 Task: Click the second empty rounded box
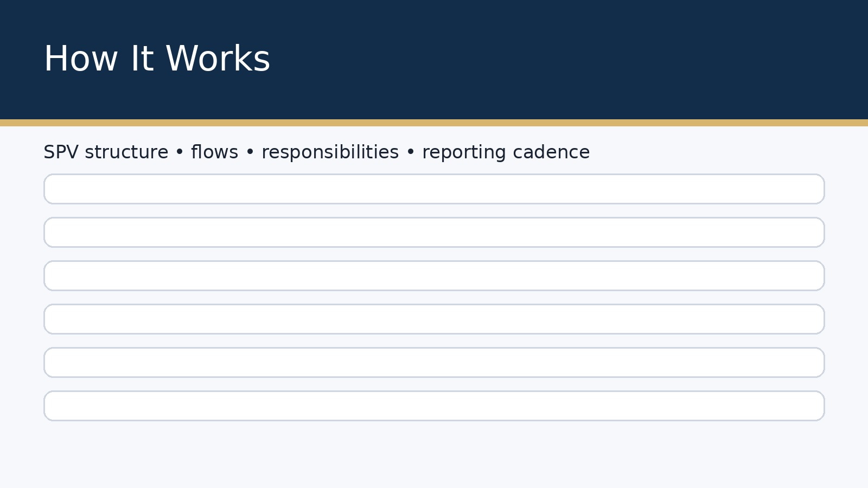[x=434, y=233]
